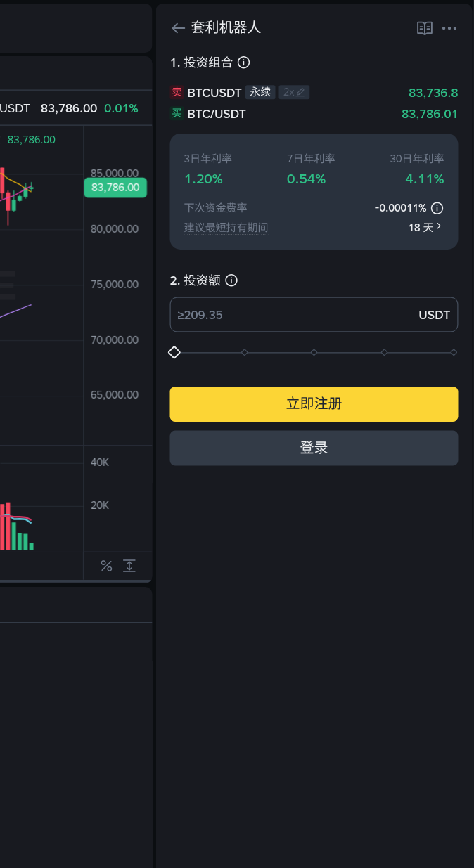The width and height of the screenshot is (474, 868).
Task: Select the BTC/USDT buy row
Action: (314, 114)
